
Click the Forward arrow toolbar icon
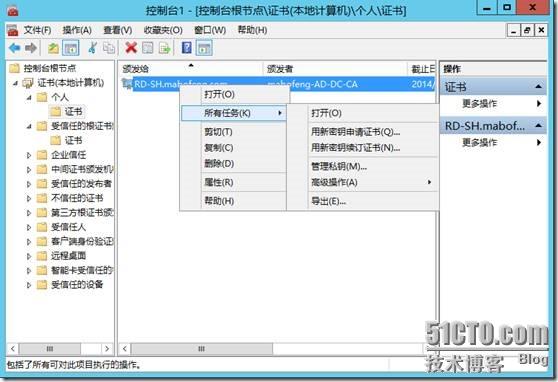31,48
